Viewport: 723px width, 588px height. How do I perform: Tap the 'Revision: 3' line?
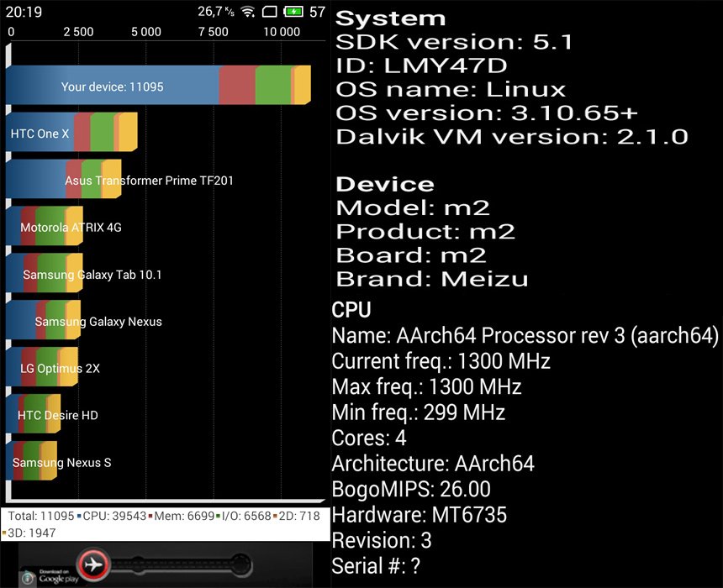382,540
